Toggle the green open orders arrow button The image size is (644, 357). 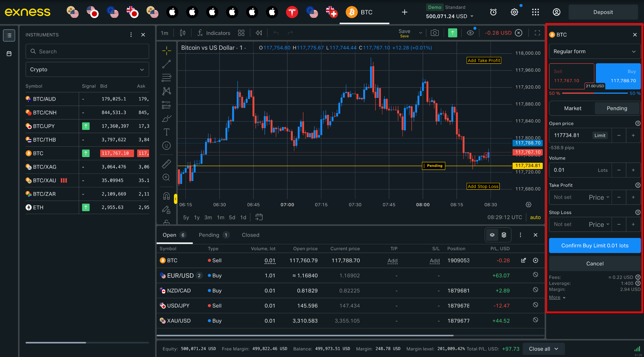click(452, 33)
